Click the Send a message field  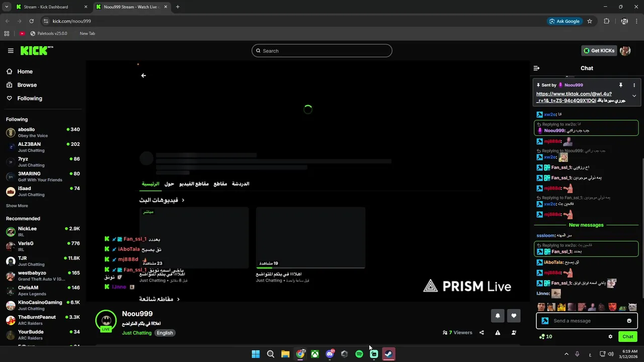point(587,321)
